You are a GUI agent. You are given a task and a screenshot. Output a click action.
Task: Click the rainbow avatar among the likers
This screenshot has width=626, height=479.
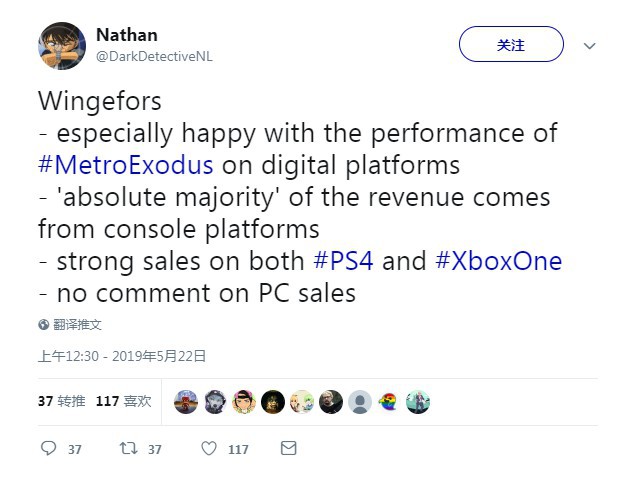pos(389,402)
